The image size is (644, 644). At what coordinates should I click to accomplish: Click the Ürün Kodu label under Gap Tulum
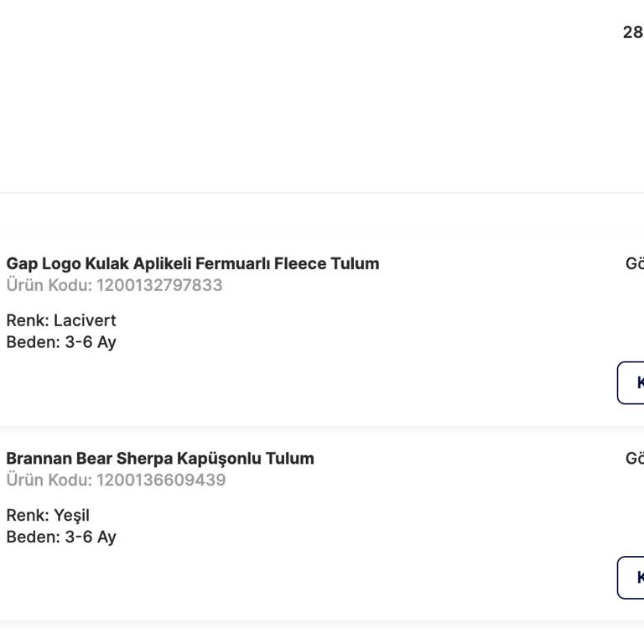coord(49,285)
